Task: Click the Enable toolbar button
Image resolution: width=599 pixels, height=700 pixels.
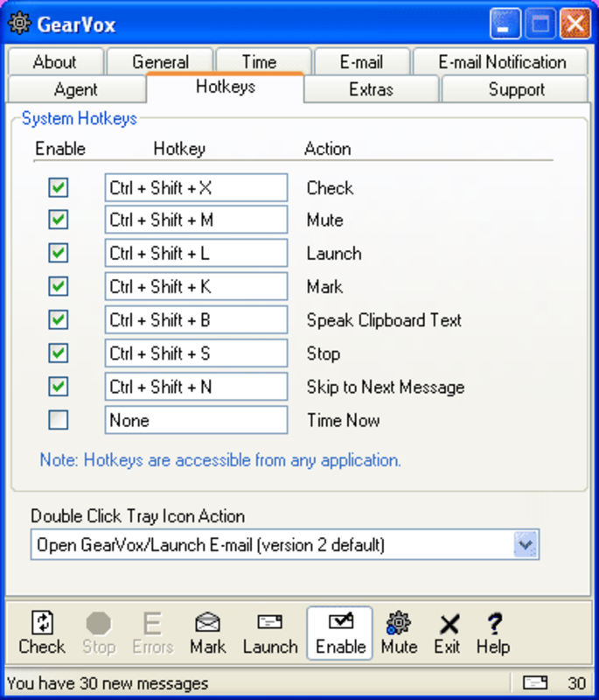Action: pyautogui.click(x=340, y=633)
